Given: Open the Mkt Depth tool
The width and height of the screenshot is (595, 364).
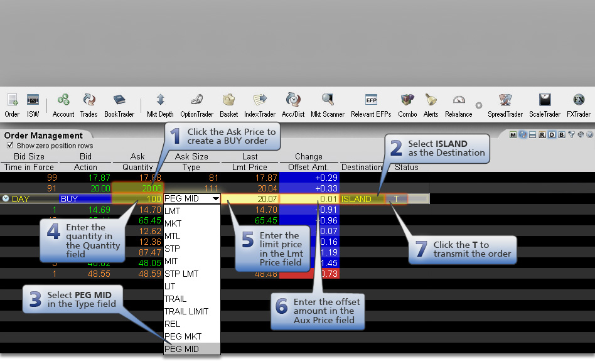Looking at the screenshot, I should point(160,105).
